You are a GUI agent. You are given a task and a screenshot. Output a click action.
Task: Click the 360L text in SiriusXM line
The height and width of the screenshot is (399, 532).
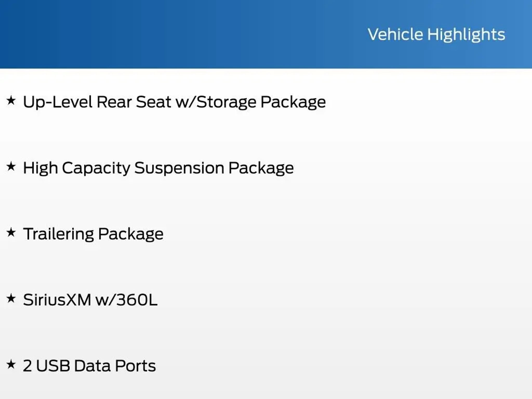(137, 300)
